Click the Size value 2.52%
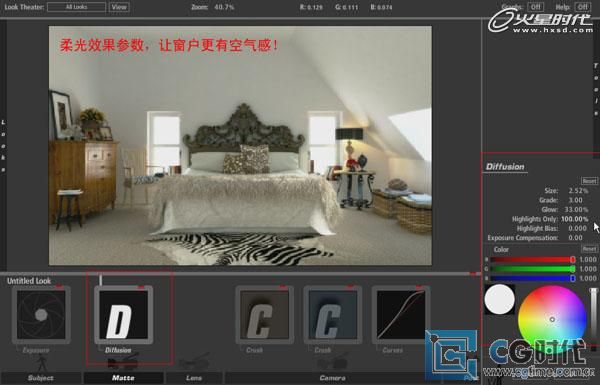 pos(578,191)
